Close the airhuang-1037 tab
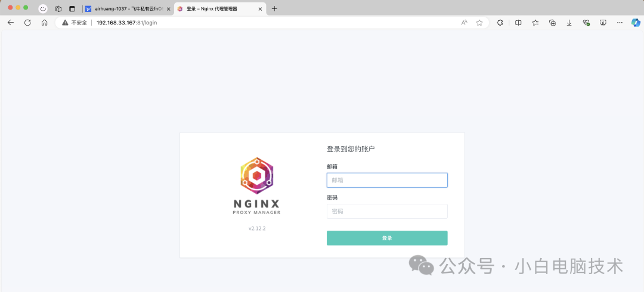The image size is (644, 292). pos(168,8)
